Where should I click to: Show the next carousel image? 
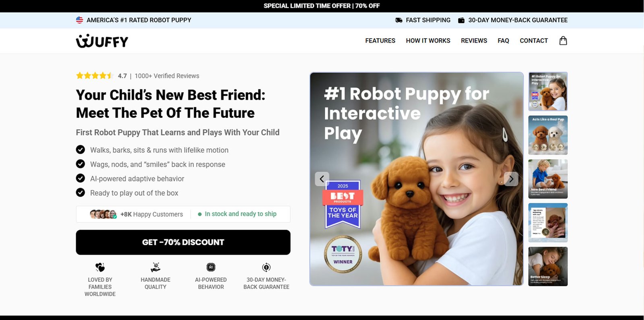click(x=511, y=179)
